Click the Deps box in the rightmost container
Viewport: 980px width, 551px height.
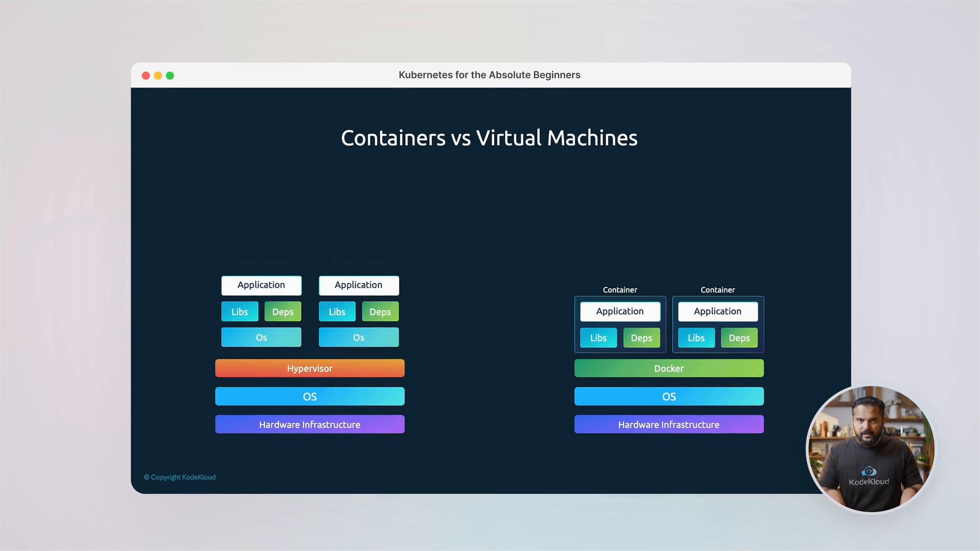(x=739, y=338)
